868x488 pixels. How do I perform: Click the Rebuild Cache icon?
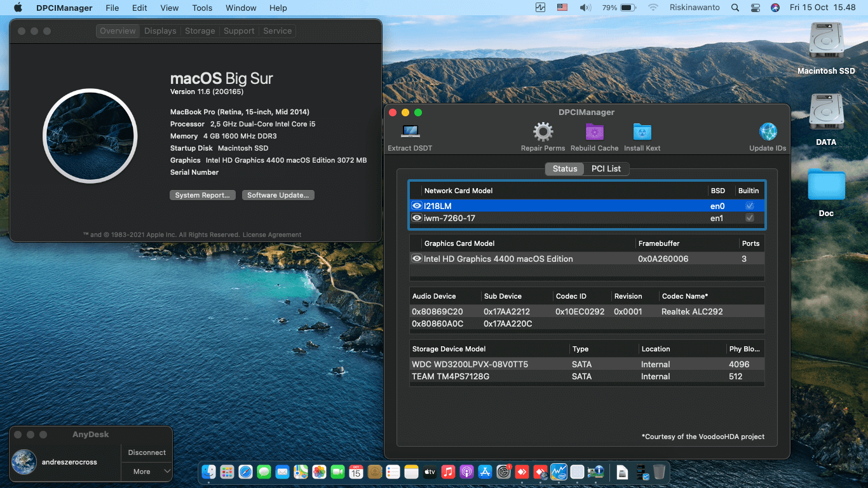click(x=595, y=132)
